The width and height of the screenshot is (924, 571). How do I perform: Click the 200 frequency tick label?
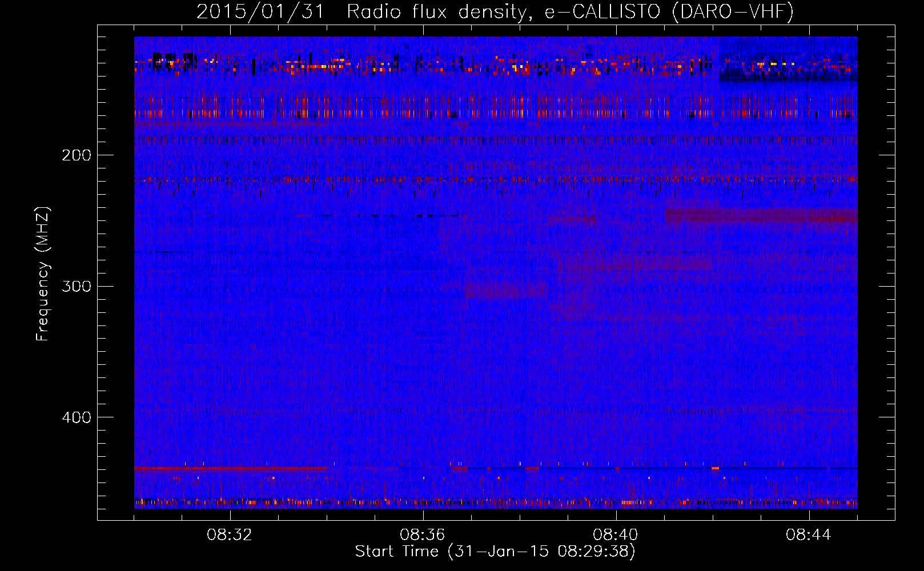[77, 155]
